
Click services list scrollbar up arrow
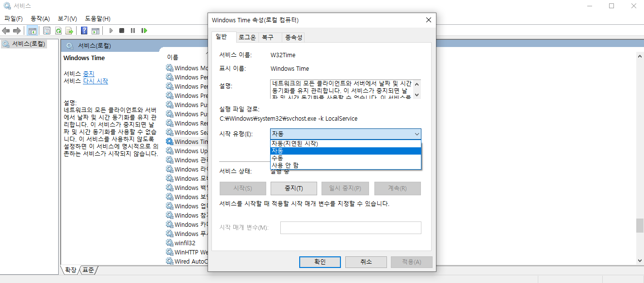pyautogui.click(x=640, y=56)
